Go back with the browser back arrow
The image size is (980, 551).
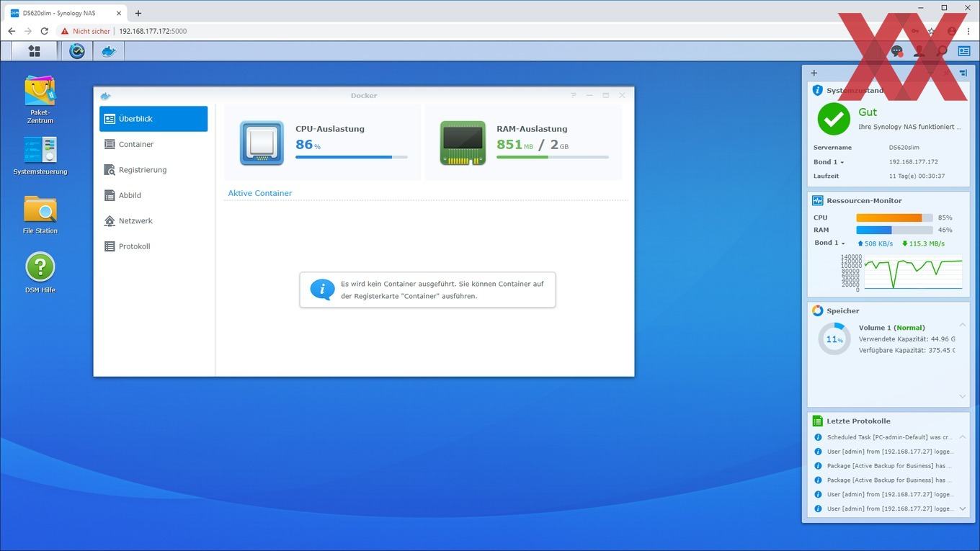click(12, 31)
